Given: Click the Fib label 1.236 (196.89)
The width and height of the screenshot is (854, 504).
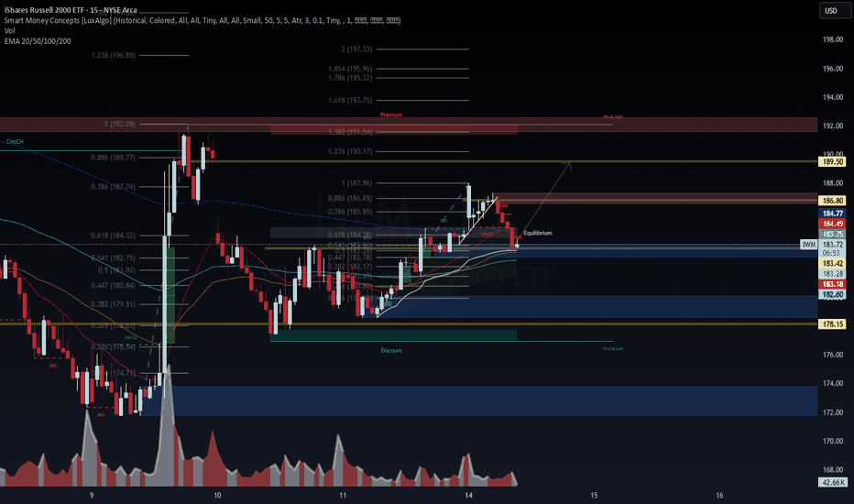Looking at the screenshot, I should coord(114,55).
